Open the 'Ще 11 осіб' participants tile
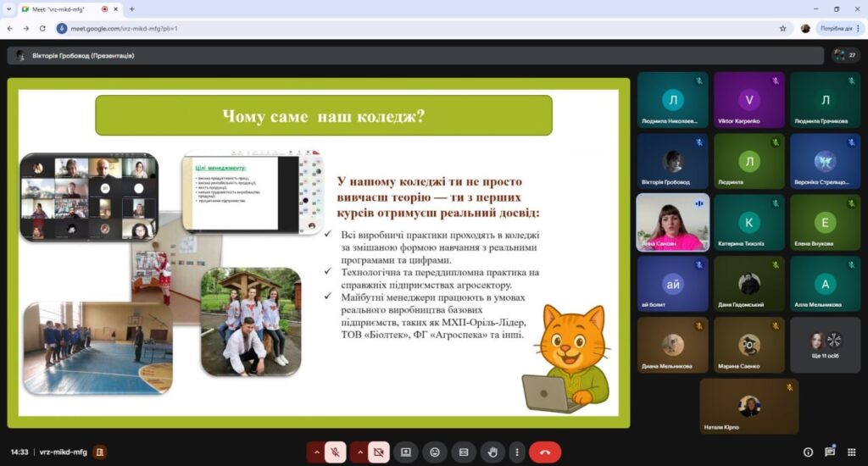This screenshot has width=868, height=466. (x=825, y=345)
